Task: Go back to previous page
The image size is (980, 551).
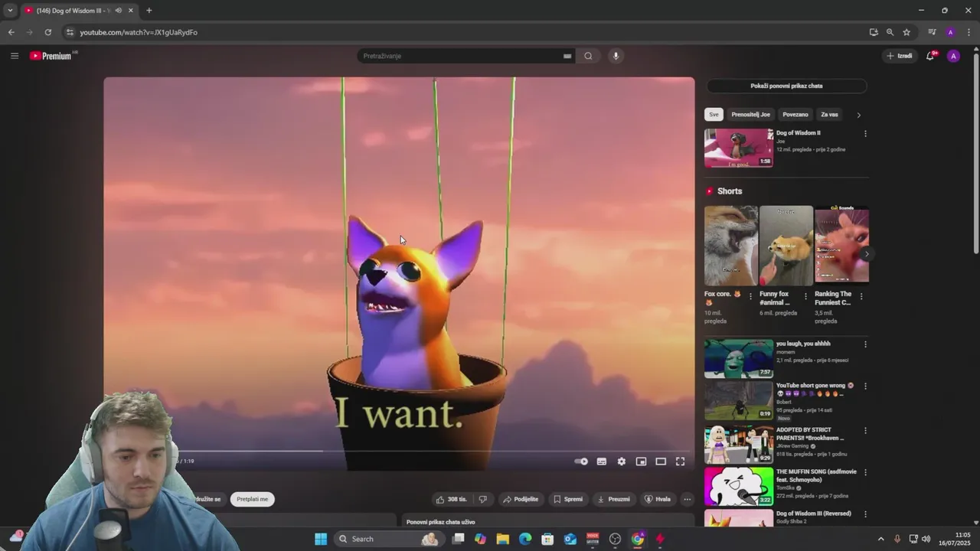Action: pos(11,32)
